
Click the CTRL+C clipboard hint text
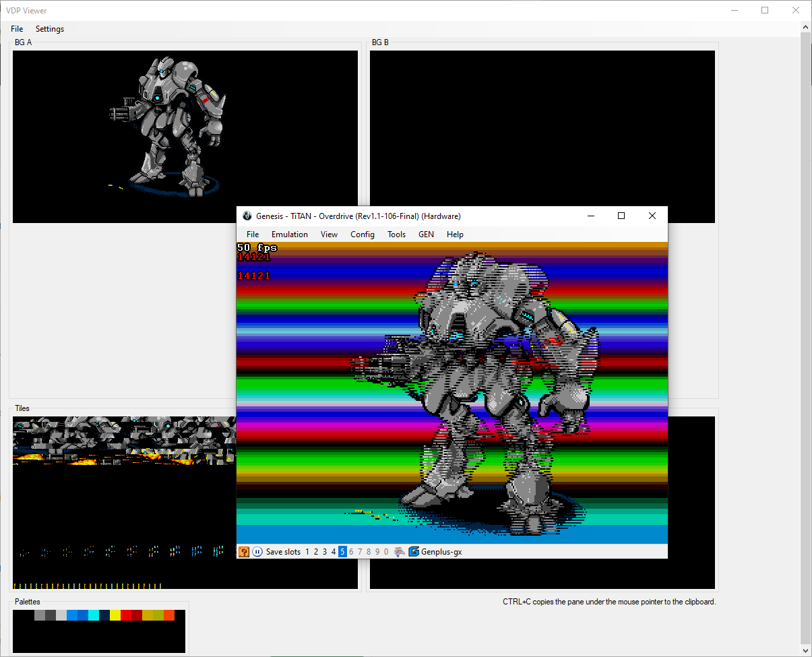click(x=609, y=602)
